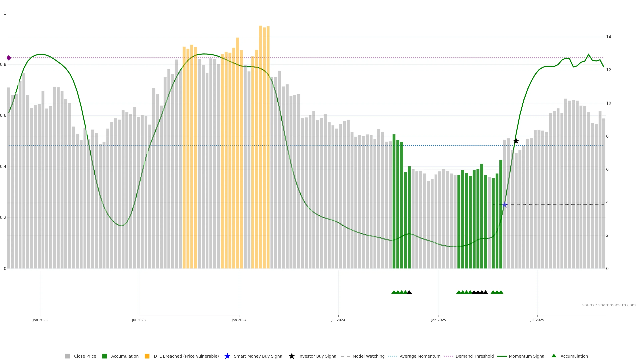
Task: Click the green Accumulation color swatch in legend
Action: (x=104, y=356)
